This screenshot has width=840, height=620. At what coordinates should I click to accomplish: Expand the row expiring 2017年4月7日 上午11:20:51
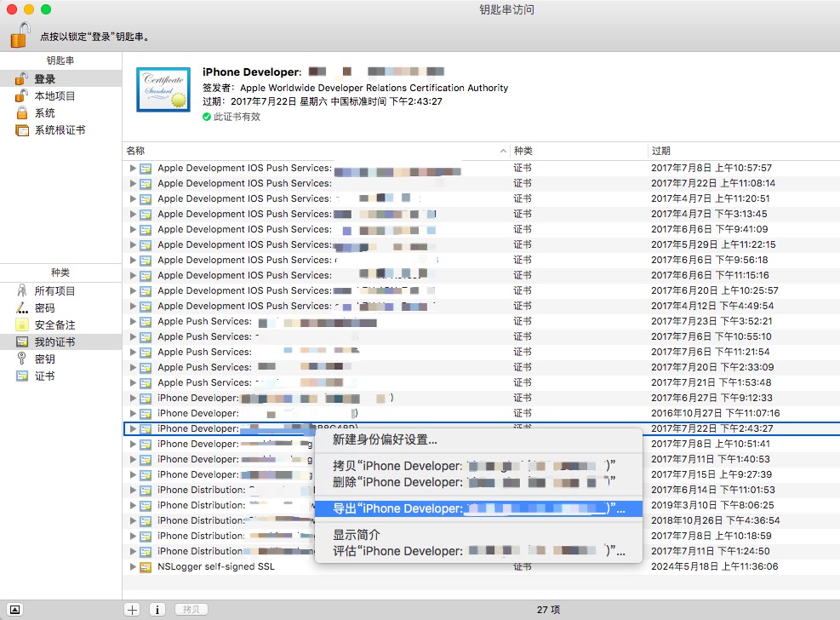(132, 198)
